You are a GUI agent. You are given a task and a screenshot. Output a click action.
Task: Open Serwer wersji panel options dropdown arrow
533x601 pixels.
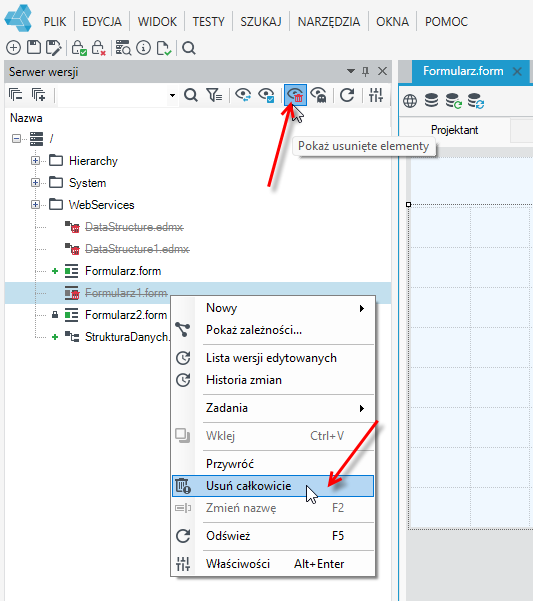(351, 71)
